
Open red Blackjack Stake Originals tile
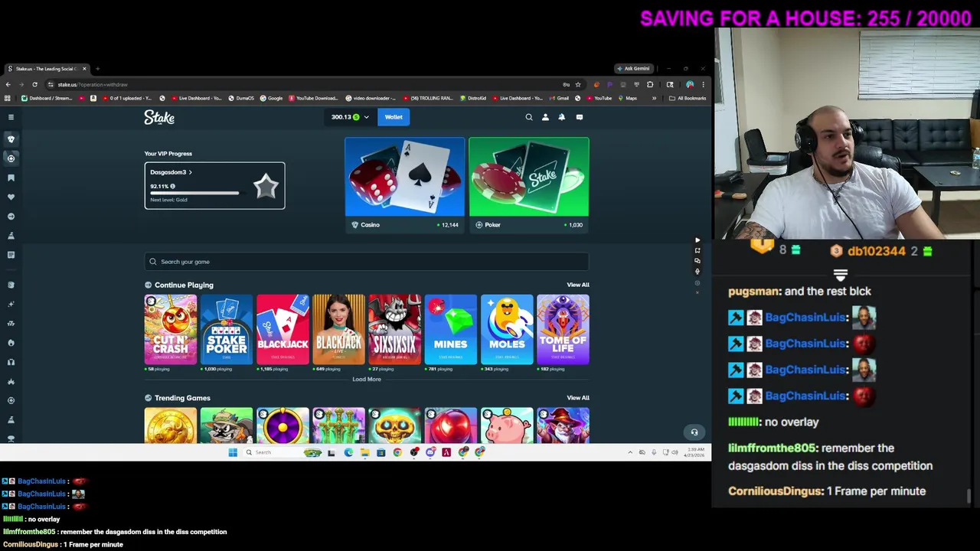pos(283,329)
